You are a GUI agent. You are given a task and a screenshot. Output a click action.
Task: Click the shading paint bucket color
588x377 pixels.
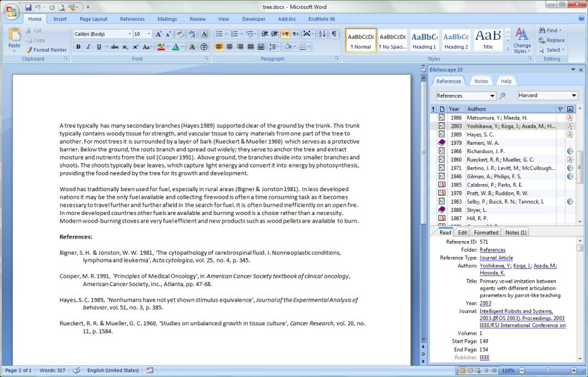click(x=288, y=47)
